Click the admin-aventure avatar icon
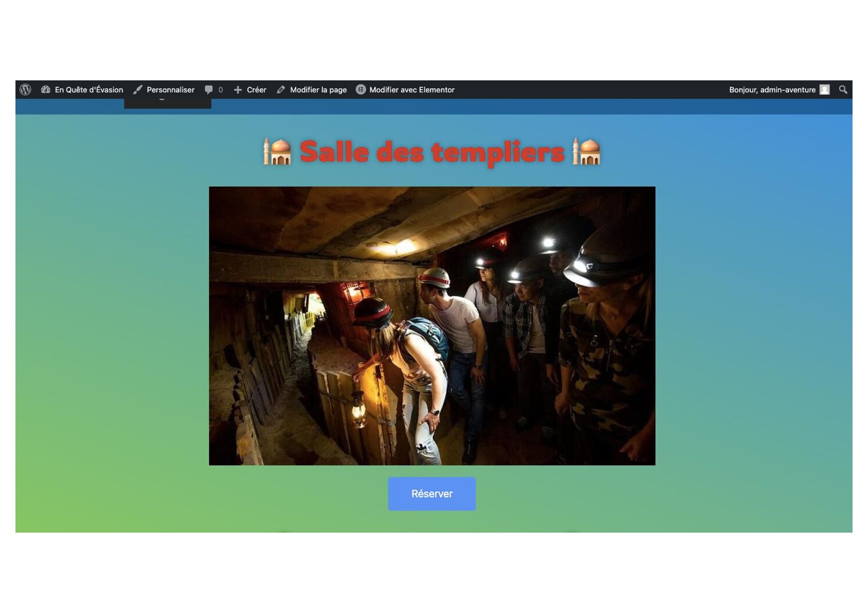The width and height of the screenshot is (868, 613). 825,90
